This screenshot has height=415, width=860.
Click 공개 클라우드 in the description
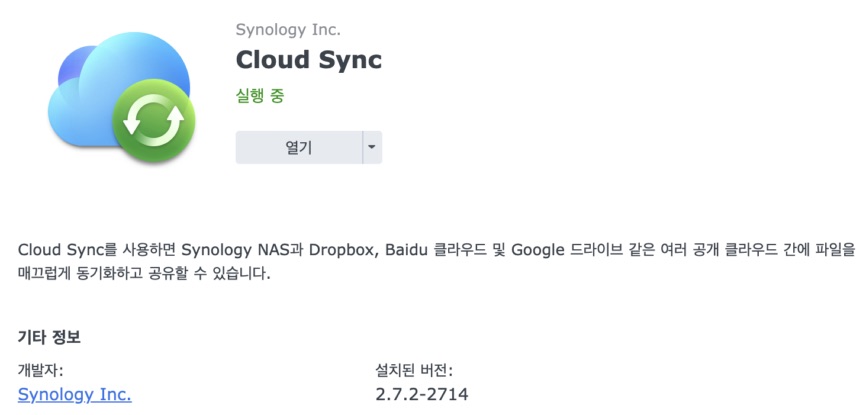(735, 248)
